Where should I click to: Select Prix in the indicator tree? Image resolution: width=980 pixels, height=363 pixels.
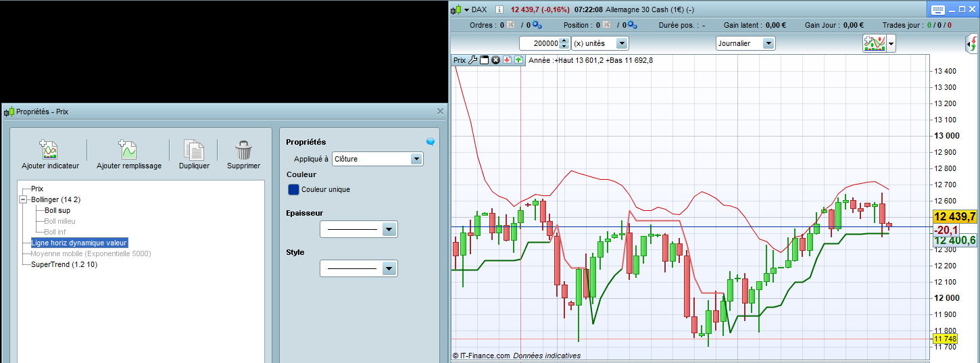coord(37,189)
